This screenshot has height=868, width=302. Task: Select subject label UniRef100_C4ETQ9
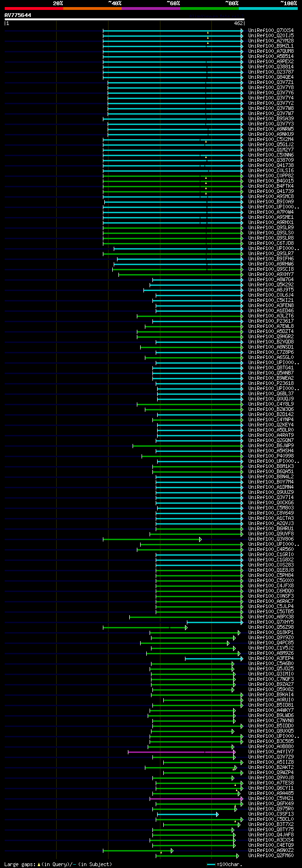point(271,845)
